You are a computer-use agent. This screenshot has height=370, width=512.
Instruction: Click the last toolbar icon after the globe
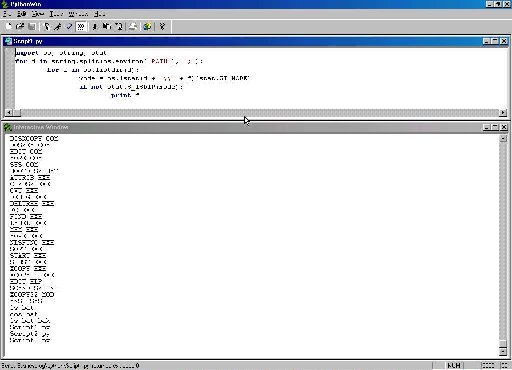pos(162,26)
